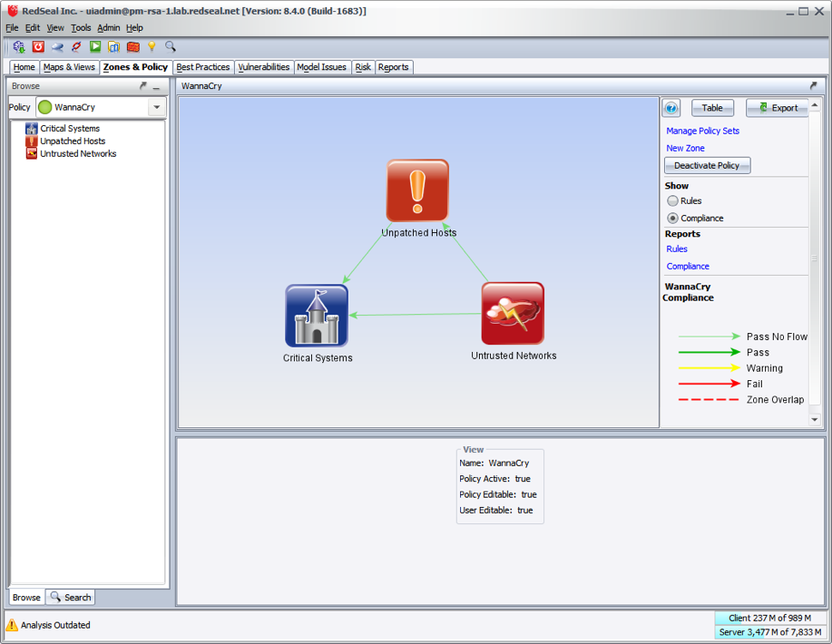Click the Untrusted Networks icon in tree

pos(32,154)
